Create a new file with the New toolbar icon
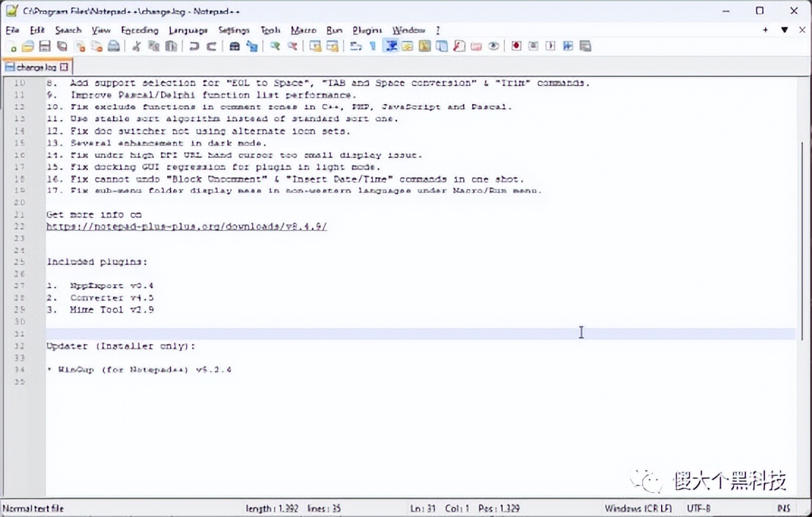This screenshot has height=517, width=812. [12, 47]
